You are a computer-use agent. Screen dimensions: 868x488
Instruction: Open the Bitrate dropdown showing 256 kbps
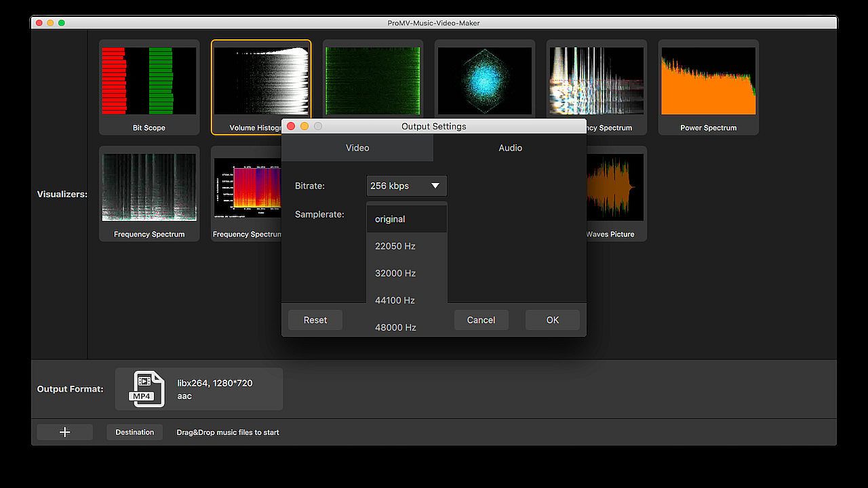click(x=406, y=186)
